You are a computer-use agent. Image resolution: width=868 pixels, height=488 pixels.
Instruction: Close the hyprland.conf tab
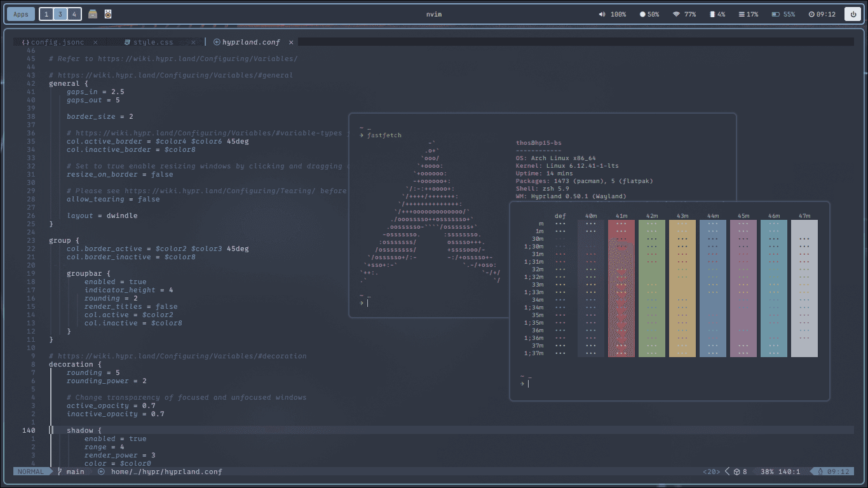point(291,42)
